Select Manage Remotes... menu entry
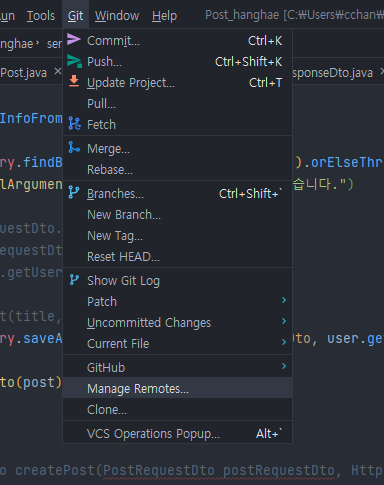Image resolution: width=384 pixels, height=485 pixels. [x=178, y=388]
